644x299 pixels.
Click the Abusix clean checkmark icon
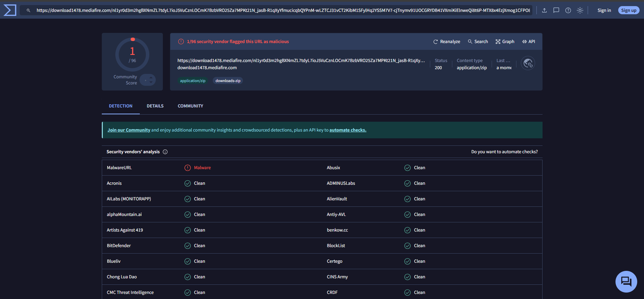pos(408,168)
